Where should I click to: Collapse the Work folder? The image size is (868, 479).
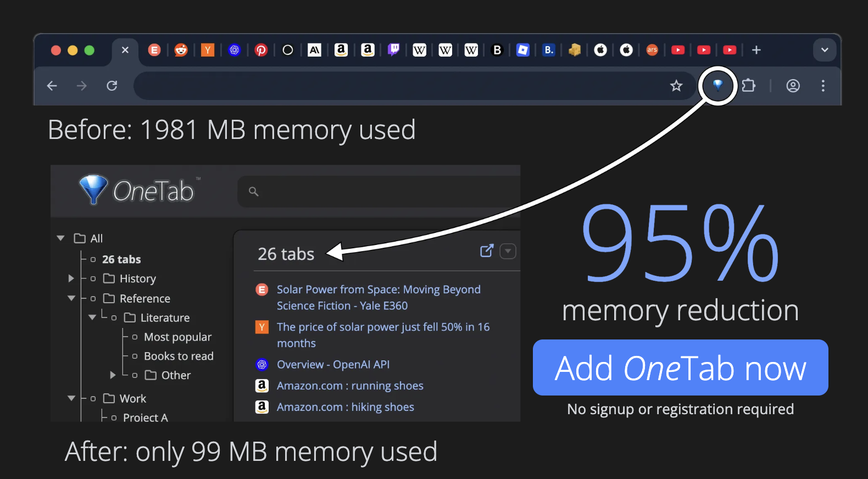tap(71, 398)
